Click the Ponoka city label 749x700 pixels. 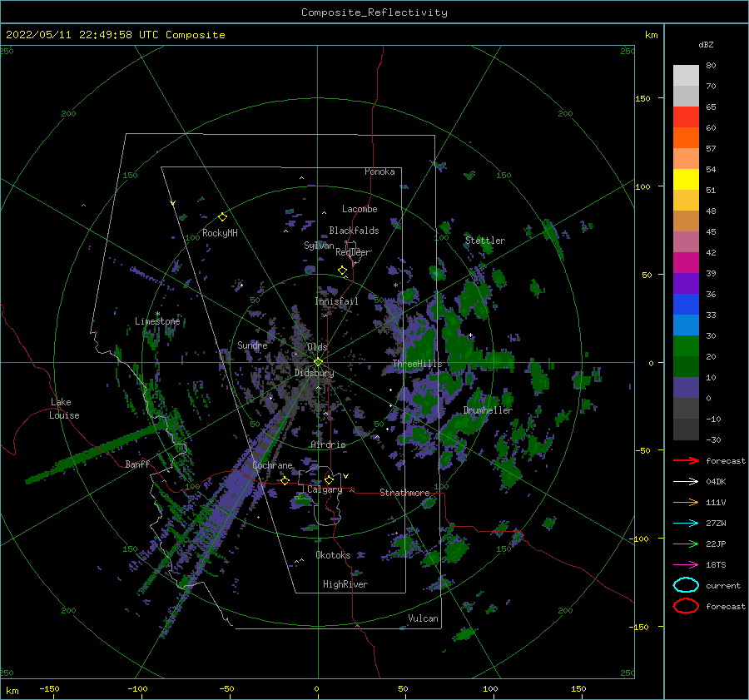[x=379, y=171]
